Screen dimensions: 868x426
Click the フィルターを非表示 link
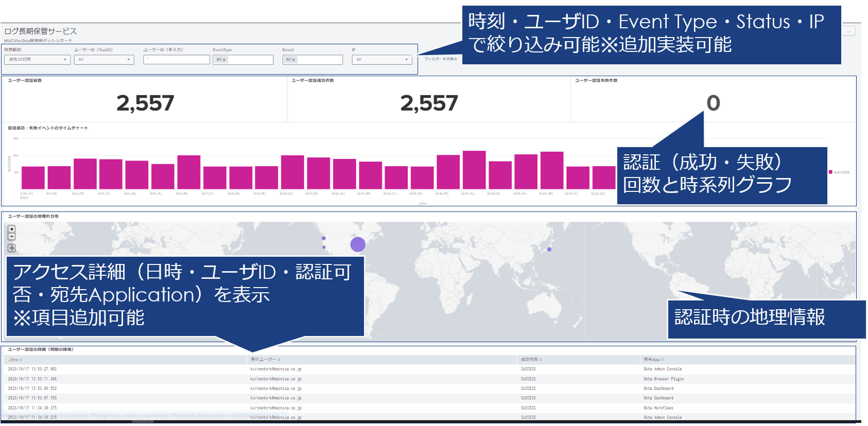tap(440, 59)
